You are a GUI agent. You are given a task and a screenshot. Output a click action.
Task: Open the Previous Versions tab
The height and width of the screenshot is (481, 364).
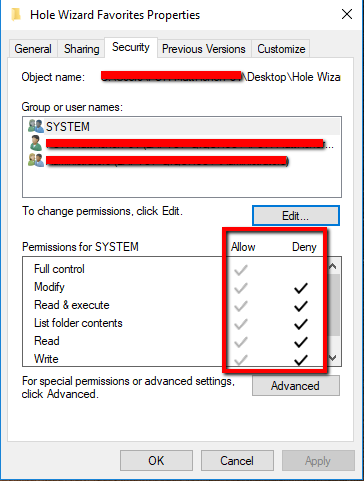[x=204, y=49]
